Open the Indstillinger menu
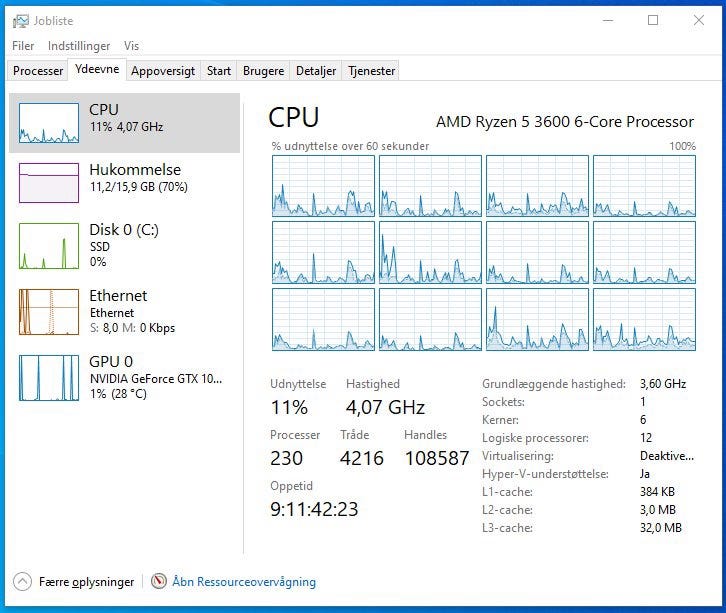 [79, 46]
